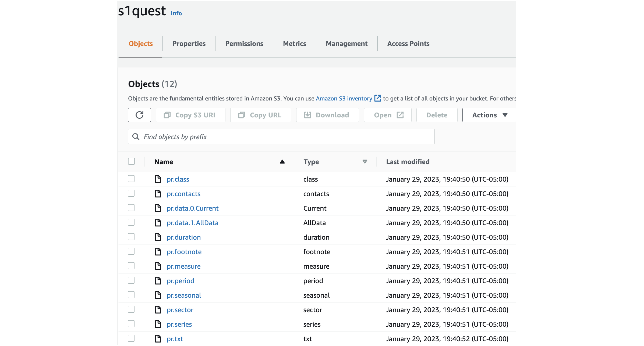Click the file icon beside pr.sector

click(158, 310)
